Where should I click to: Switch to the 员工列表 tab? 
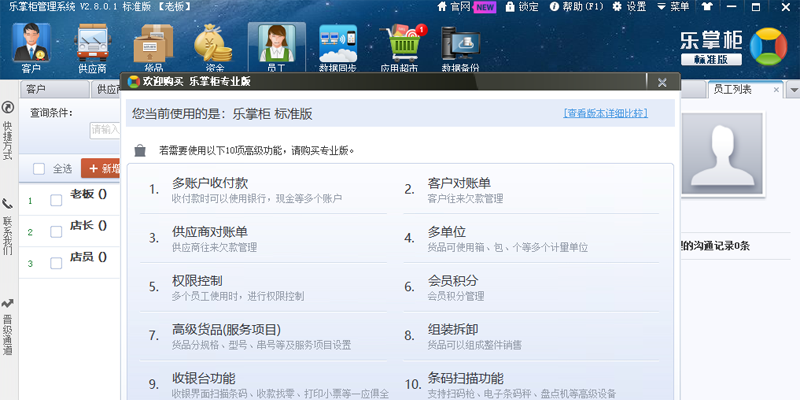coord(733,89)
